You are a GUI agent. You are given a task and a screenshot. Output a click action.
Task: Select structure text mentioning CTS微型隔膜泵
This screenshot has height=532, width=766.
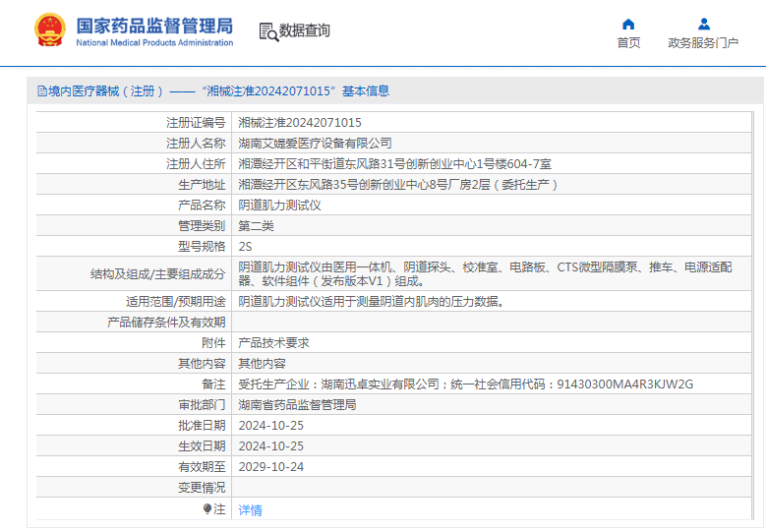click(x=485, y=274)
